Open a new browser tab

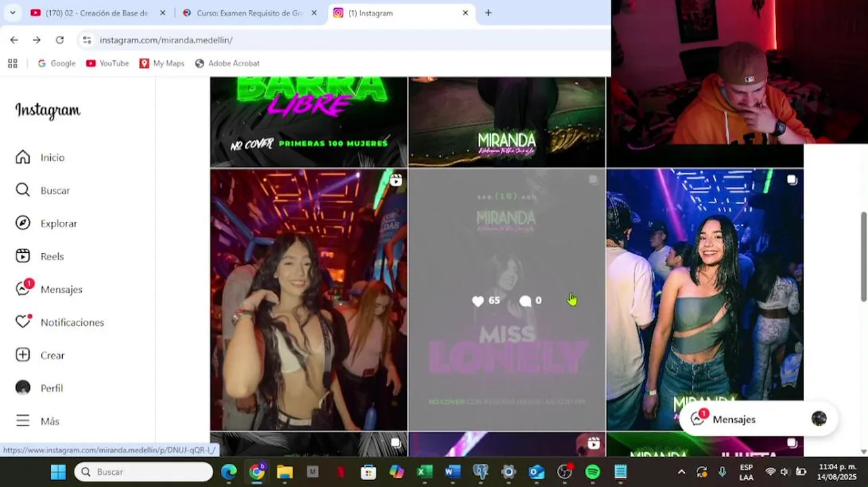[488, 13]
